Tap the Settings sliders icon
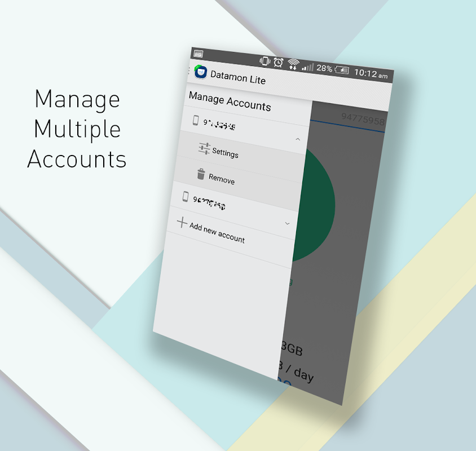Screen dimensions: 476x451 coord(204,148)
